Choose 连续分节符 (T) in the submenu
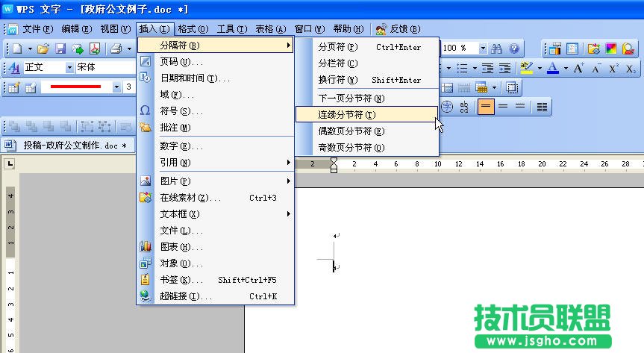The width and height of the screenshot is (644, 353). point(366,115)
